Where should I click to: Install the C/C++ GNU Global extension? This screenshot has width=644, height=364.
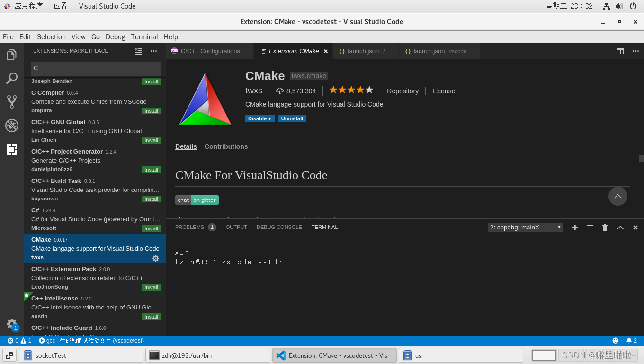point(152,140)
